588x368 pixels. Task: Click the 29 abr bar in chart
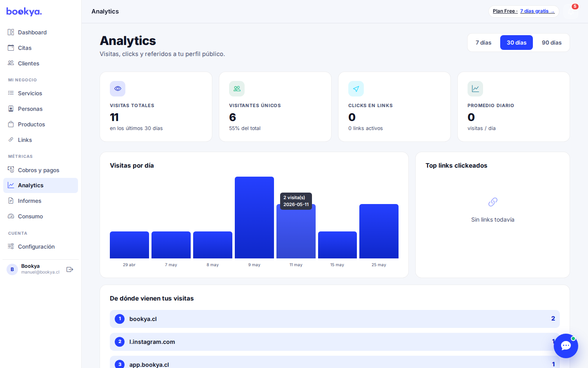[x=129, y=245]
